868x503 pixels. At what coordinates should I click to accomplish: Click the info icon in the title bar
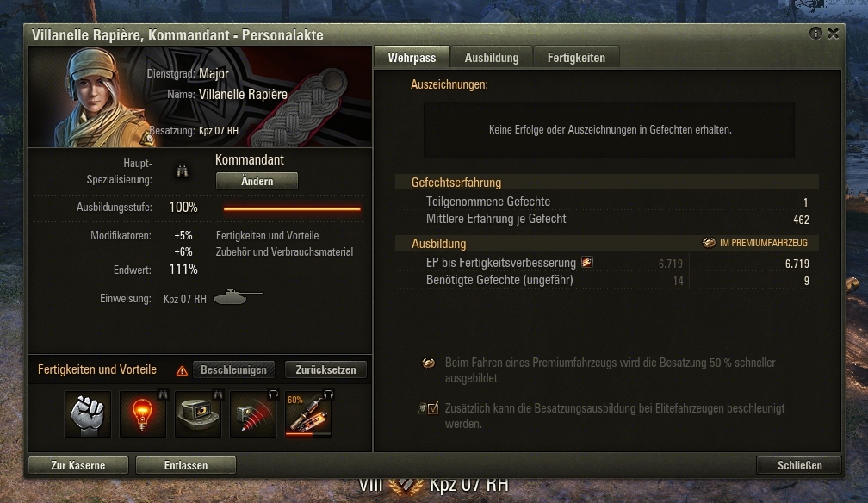pyautogui.click(x=815, y=34)
